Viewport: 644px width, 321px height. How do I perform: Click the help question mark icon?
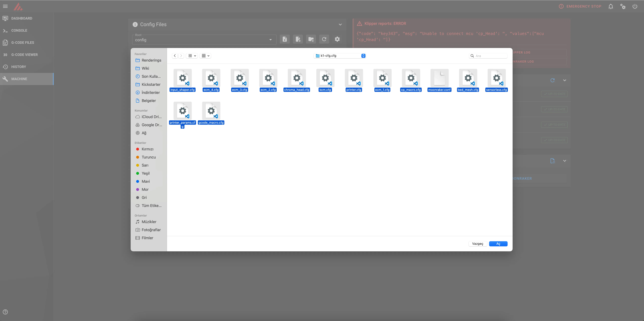tap(5, 312)
